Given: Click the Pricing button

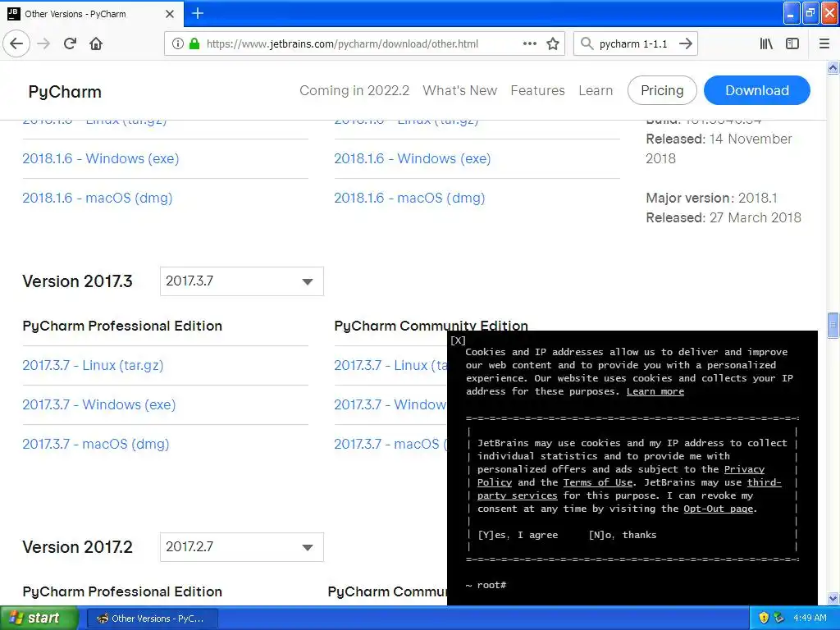Looking at the screenshot, I should (x=662, y=90).
